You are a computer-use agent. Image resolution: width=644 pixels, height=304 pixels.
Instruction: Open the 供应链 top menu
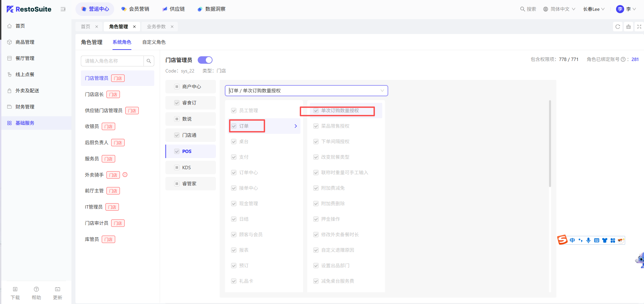coord(173,9)
